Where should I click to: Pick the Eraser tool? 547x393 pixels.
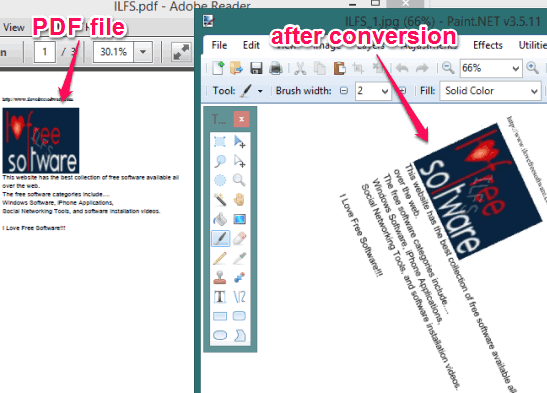click(240, 239)
